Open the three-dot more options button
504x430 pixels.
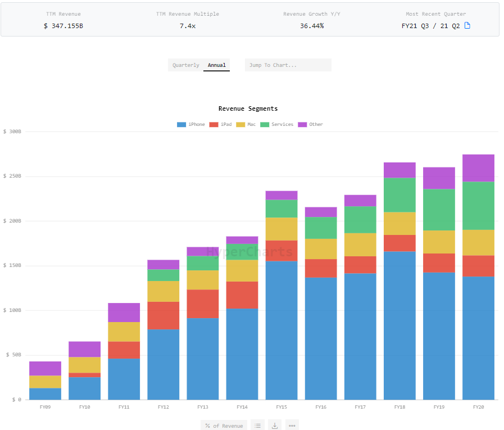pos(292,426)
